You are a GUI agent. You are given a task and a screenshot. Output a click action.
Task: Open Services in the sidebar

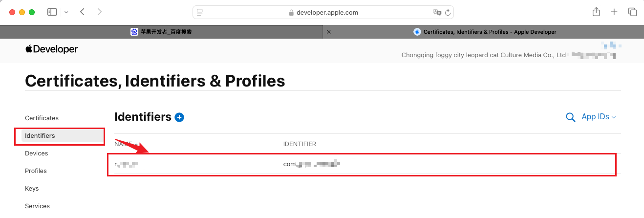coord(37,206)
